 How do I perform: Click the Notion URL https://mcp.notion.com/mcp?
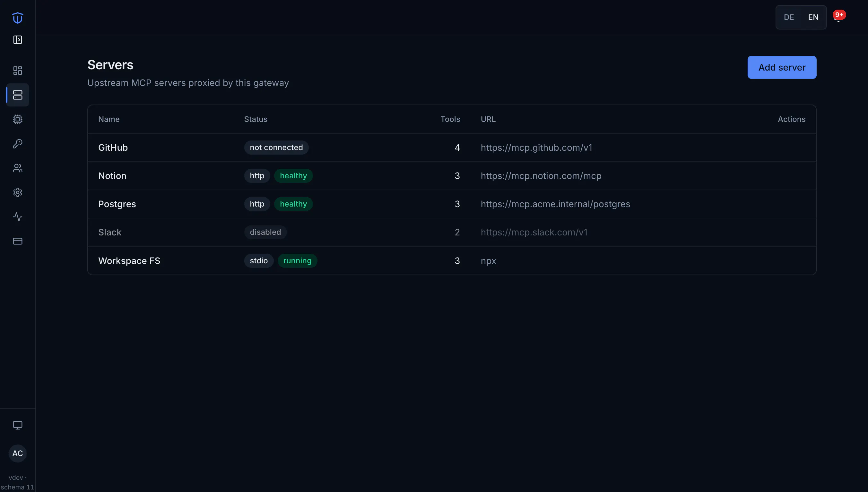point(541,176)
